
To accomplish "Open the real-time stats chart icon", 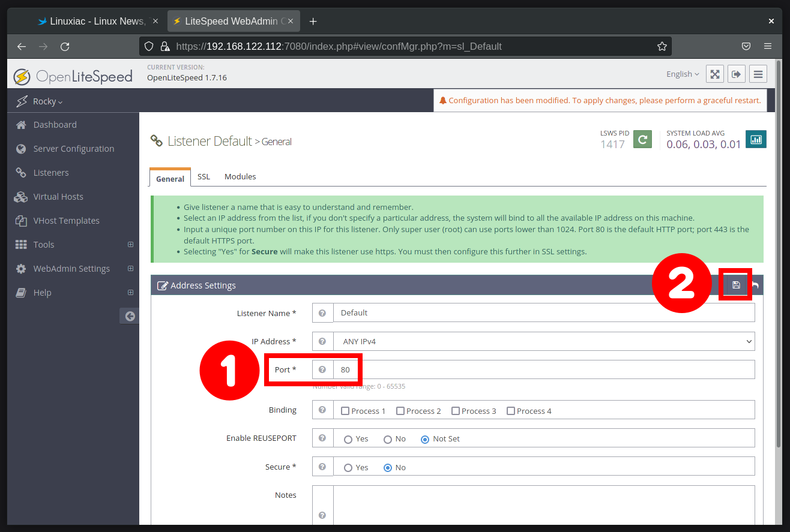I will [756, 139].
